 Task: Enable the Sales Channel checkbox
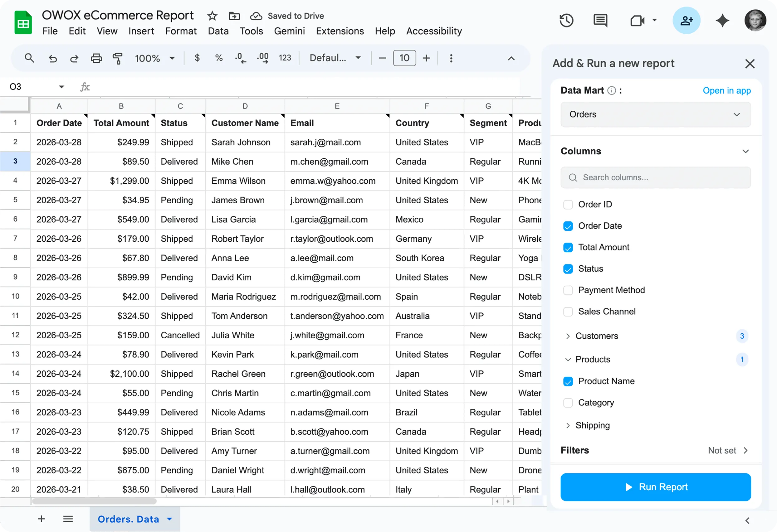(x=568, y=312)
